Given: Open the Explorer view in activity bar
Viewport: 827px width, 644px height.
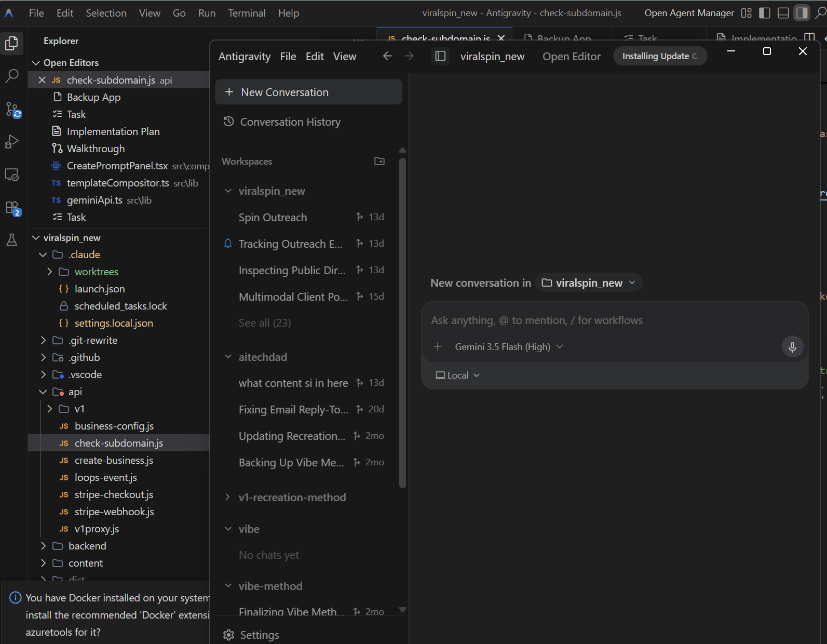Looking at the screenshot, I should click(12, 44).
